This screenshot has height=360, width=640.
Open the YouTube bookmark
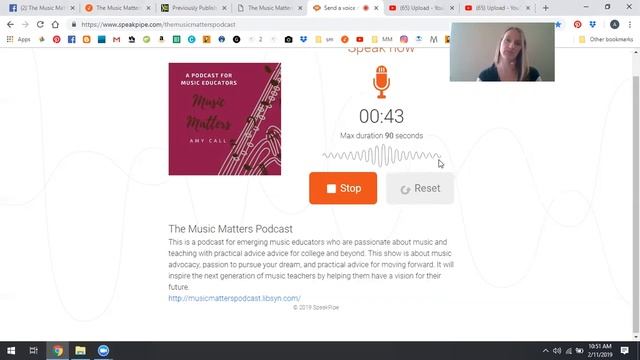[360, 39]
